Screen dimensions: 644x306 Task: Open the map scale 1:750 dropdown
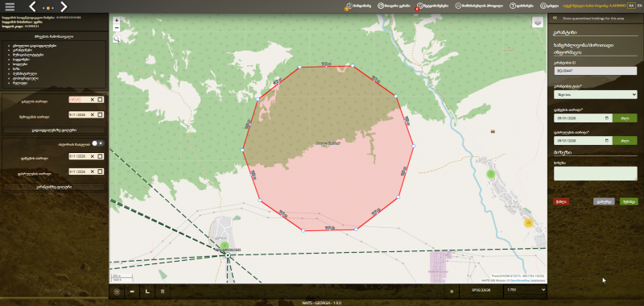(x=526, y=290)
